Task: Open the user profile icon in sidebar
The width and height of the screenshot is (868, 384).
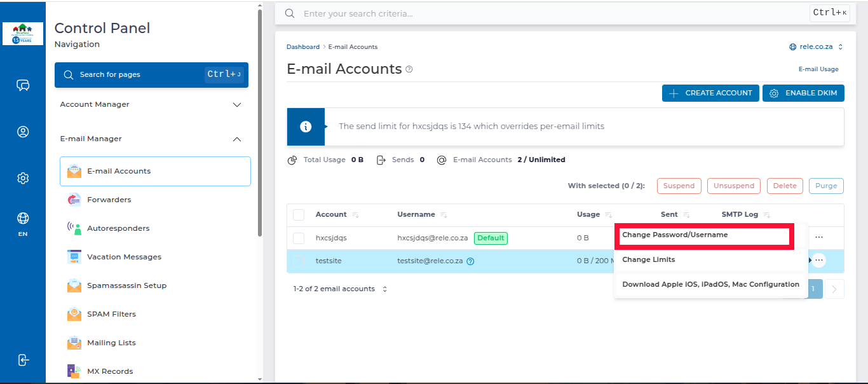Action: pos(23,132)
